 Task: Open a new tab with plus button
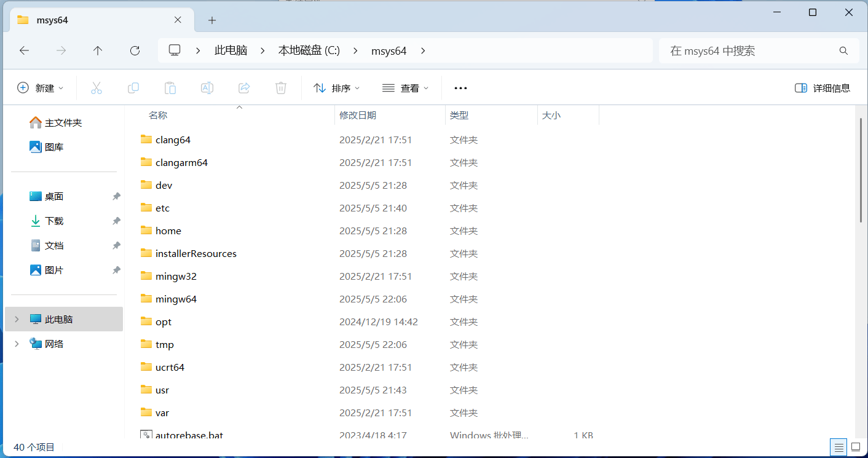(x=212, y=20)
